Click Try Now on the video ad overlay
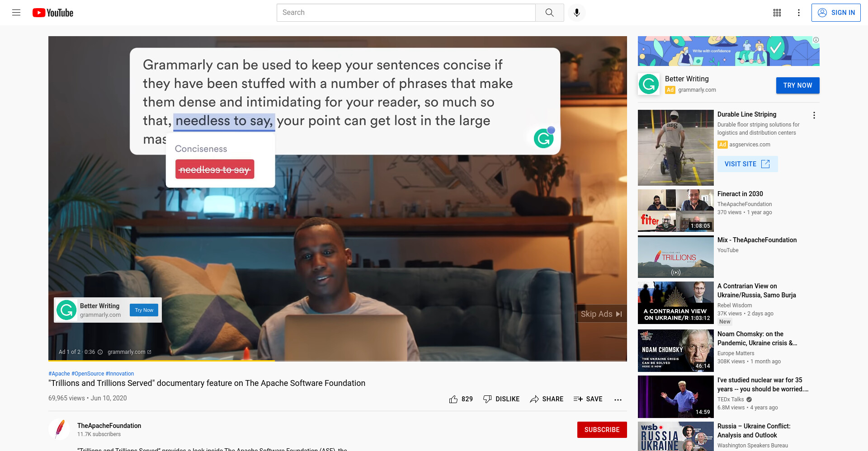Viewport: 868px width, 451px height. point(144,310)
